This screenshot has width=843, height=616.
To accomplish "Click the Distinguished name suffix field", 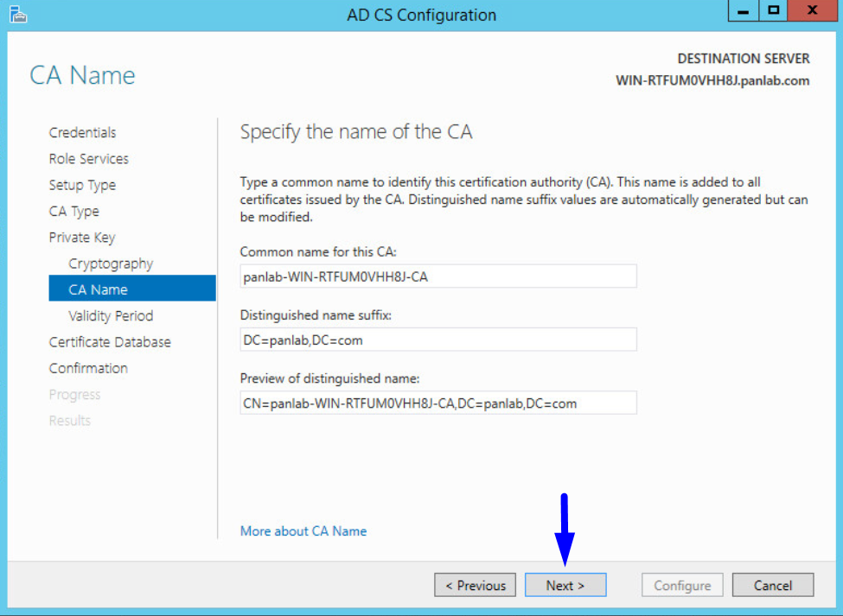I will [437, 340].
